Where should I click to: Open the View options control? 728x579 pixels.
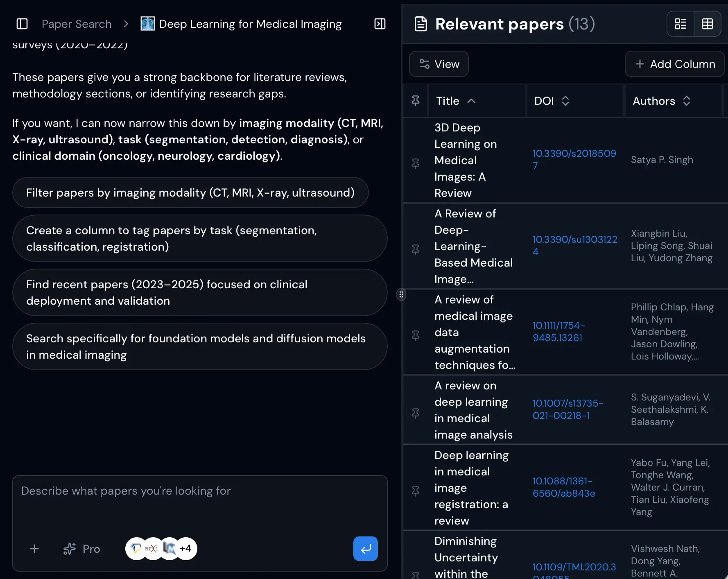tap(439, 64)
